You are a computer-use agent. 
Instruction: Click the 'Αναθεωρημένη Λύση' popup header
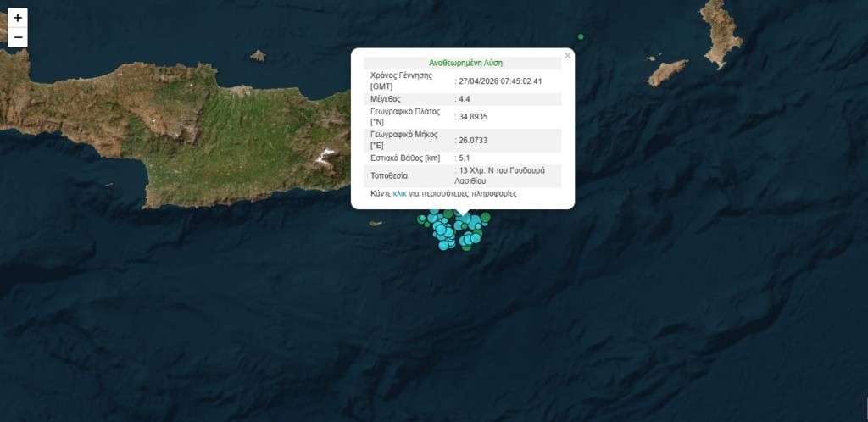463,63
